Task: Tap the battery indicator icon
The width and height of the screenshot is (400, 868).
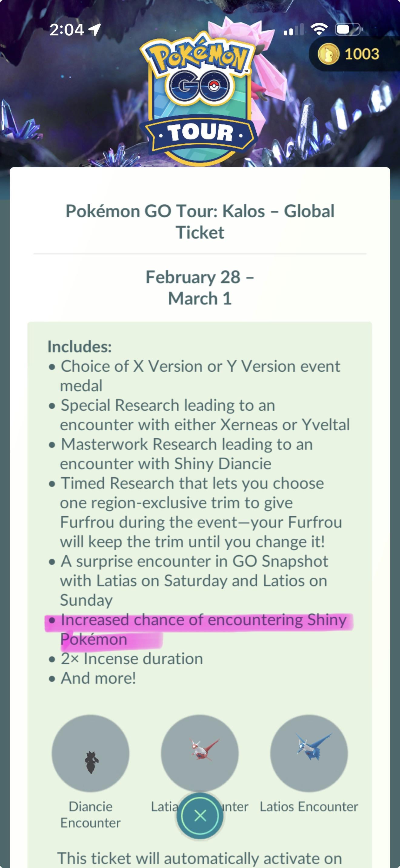Action: pyautogui.click(x=348, y=30)
